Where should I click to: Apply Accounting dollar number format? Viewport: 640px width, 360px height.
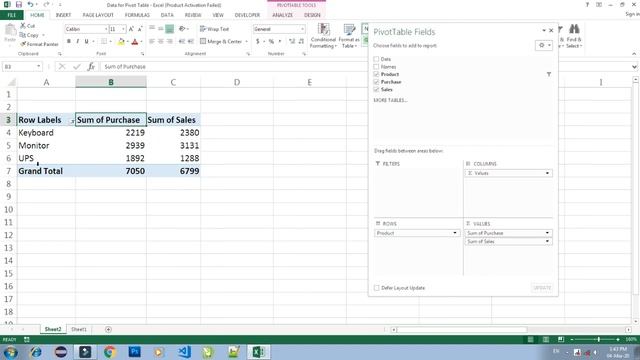258,41
